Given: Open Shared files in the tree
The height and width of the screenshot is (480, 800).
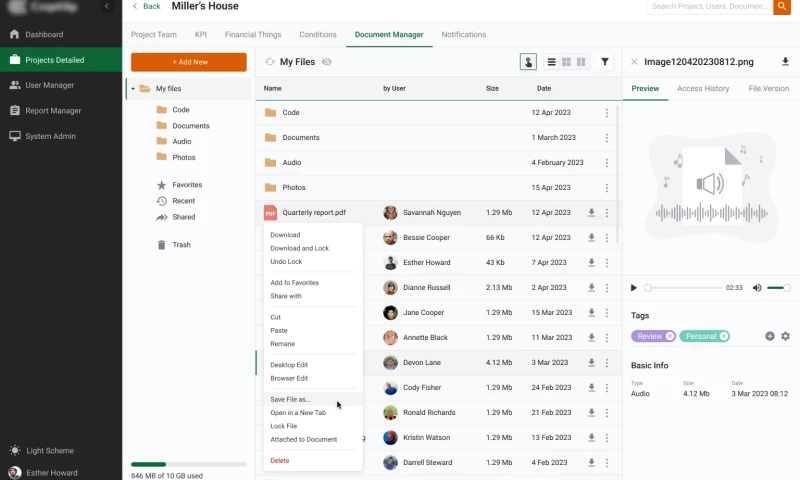Looking at the screenshot, I should pyautogui.click(x=176, y=217).
